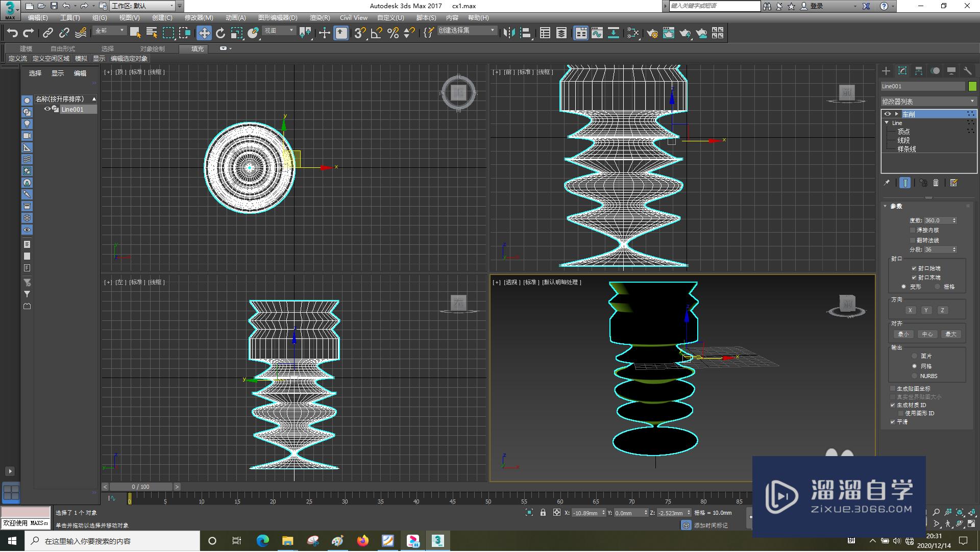
Task: Expand the 车削 modifier sub-levels arrow
Action: tap(897, 114)
